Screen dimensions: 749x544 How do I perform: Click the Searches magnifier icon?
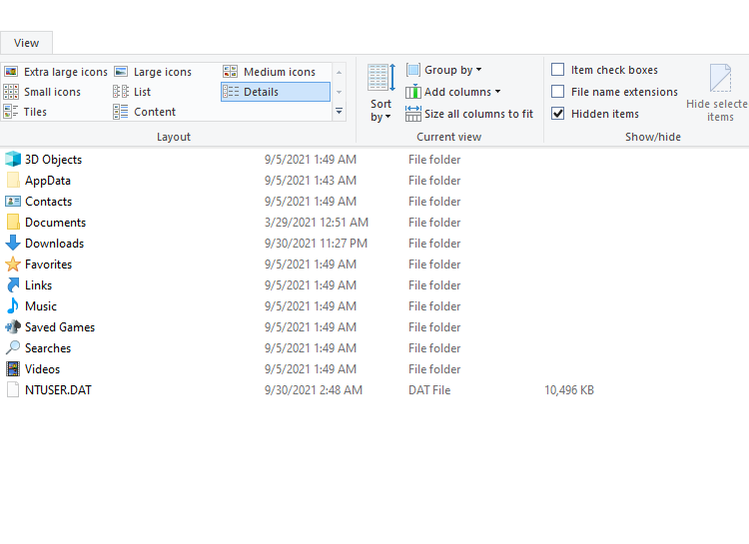pos(13,348)
